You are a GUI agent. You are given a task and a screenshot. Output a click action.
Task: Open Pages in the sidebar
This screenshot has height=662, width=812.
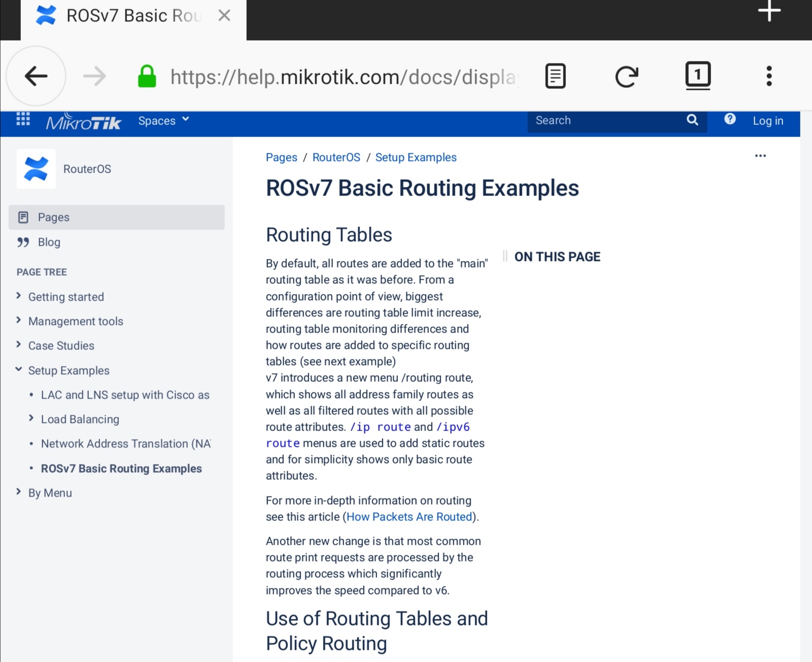[117, 217]
